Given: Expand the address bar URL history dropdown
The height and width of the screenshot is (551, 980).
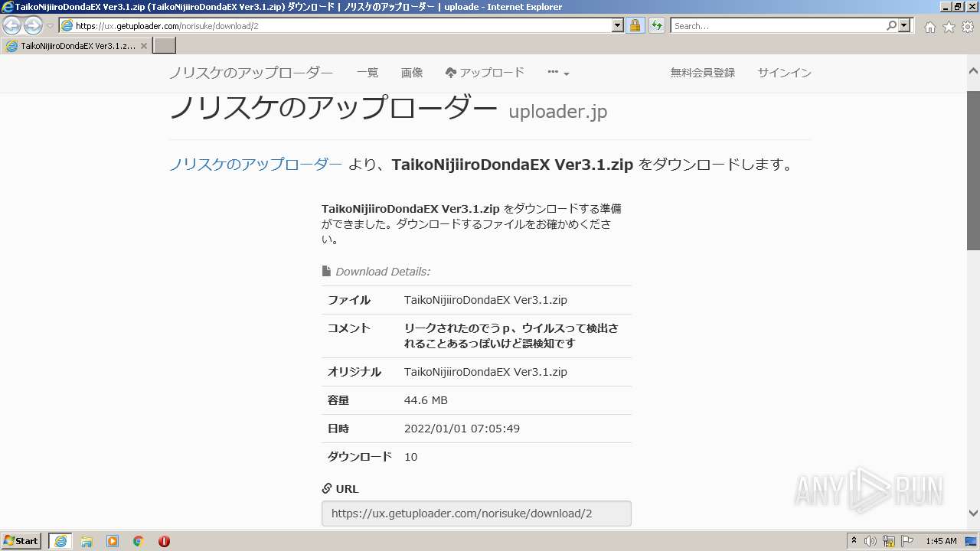Looking at the screenshot, I should [618, 25].
